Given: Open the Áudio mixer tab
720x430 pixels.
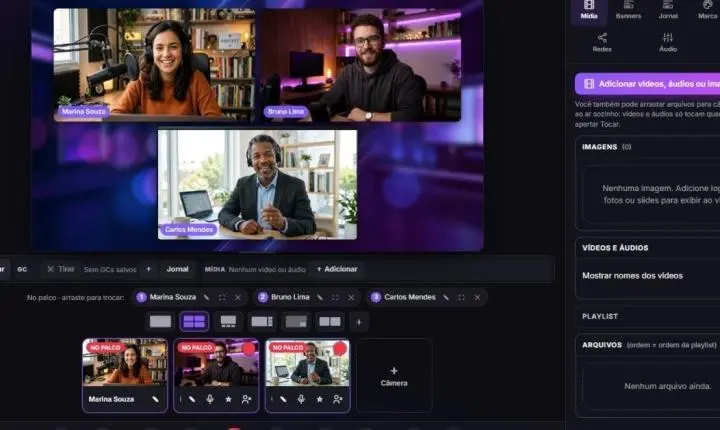Looking at the screenshot, I should 668,42.
